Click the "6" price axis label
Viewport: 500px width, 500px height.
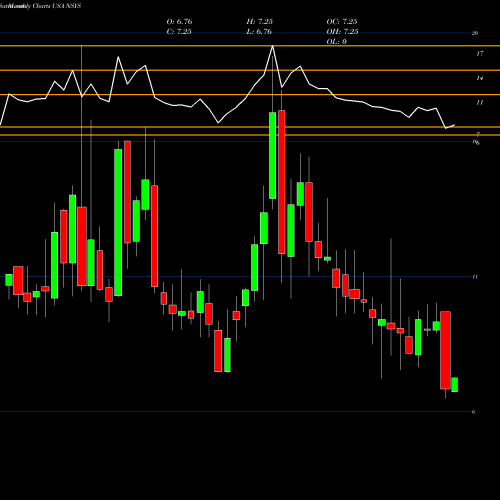click(x=473, y=412)
